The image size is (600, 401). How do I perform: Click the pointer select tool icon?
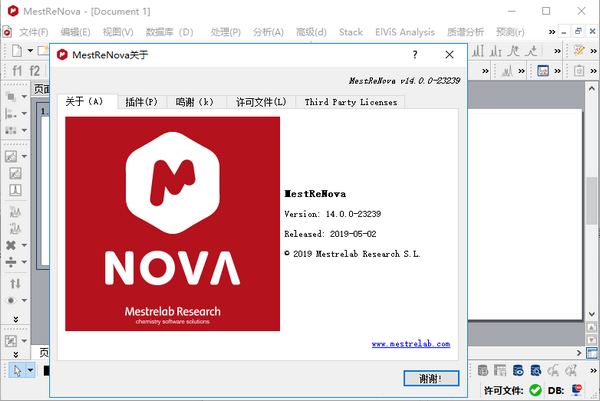click(x=17, y=370)
